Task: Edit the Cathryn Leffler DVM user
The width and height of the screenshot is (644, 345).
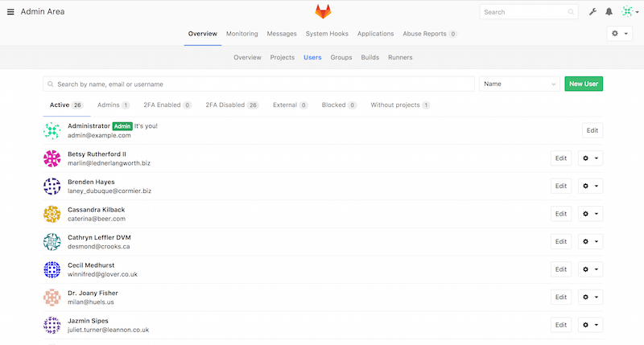Action: pyautogui.click(x=561, y=242)
